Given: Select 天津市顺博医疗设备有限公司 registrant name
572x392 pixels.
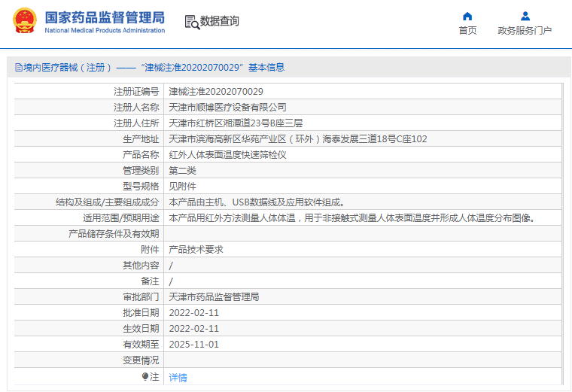Looking at the screenshot, I should point(227,107).
